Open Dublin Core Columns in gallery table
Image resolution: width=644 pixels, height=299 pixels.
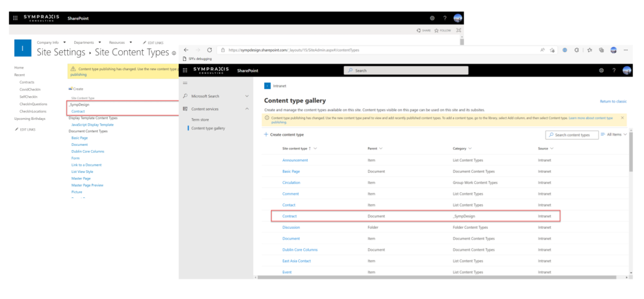pyautogui.click(x=300, y=250)
